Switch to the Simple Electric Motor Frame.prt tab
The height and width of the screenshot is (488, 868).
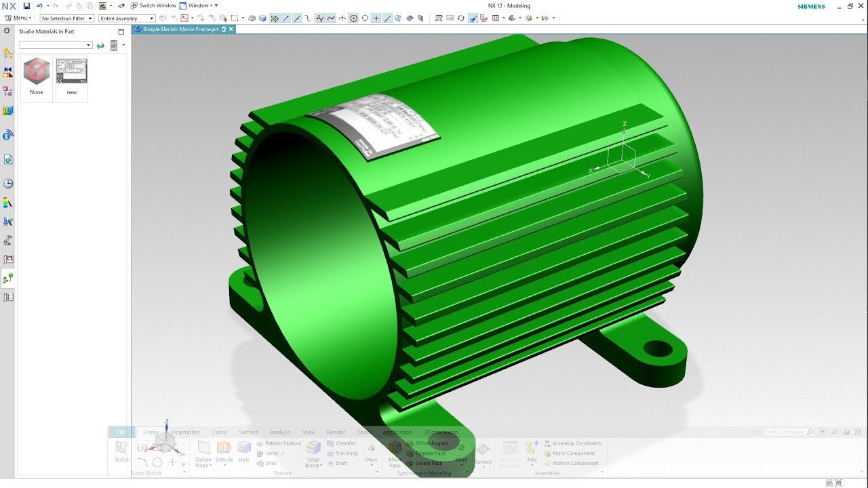tap(180, 30)
